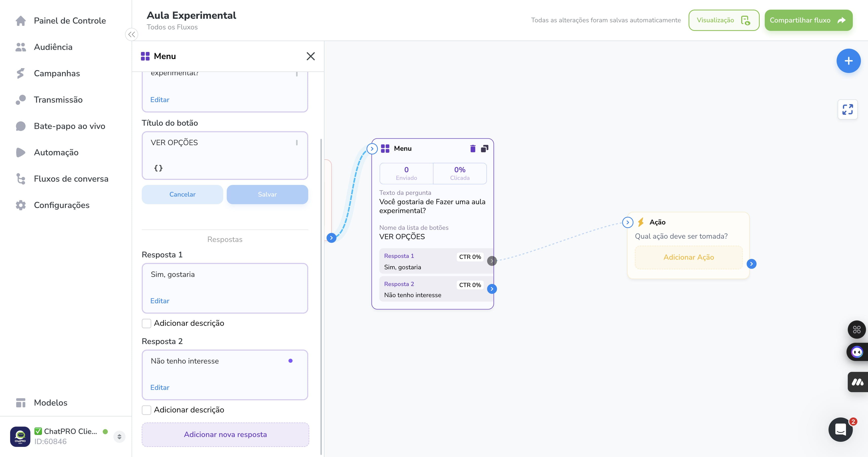Screen dimensions: 868x457
Task: Click the blue plus add-block button
Action: (x=849, y=61)
